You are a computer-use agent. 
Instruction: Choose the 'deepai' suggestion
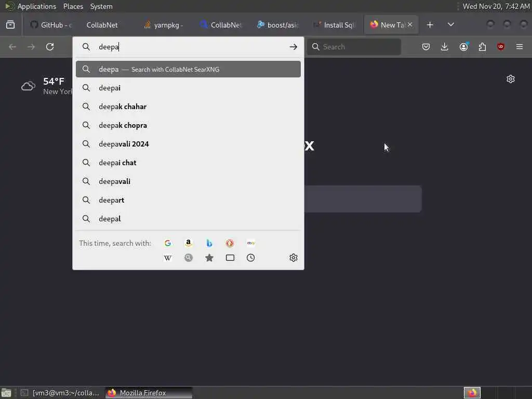click(x=188, y=88)
